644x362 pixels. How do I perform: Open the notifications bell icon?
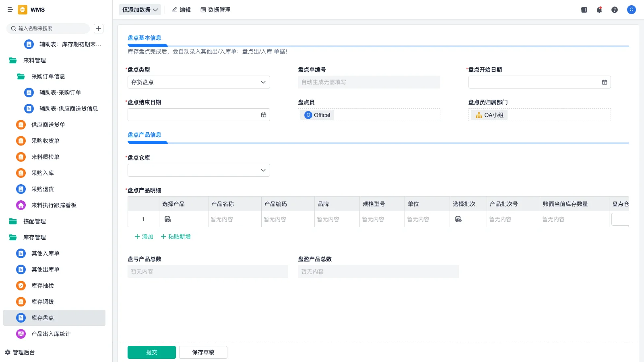tap(599, 10)
